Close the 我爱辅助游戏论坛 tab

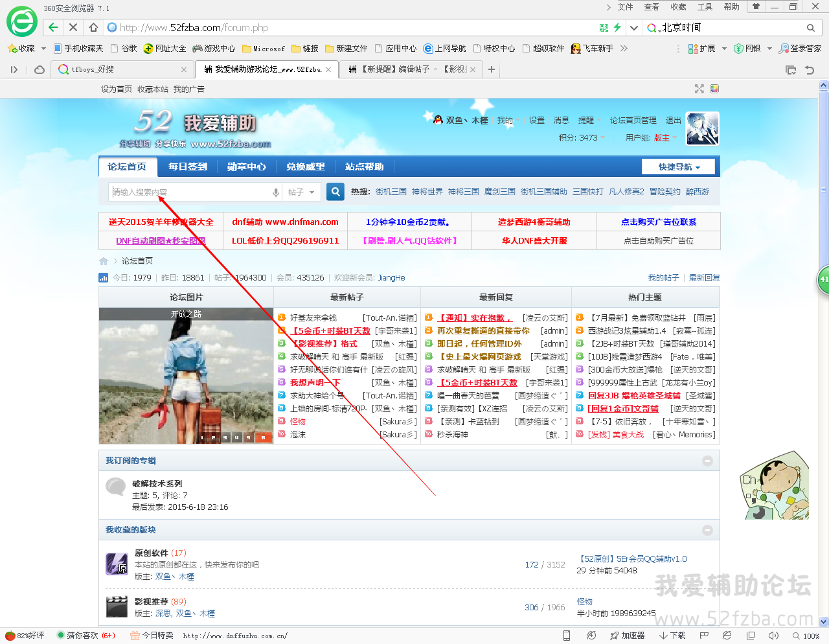[328, 69]
